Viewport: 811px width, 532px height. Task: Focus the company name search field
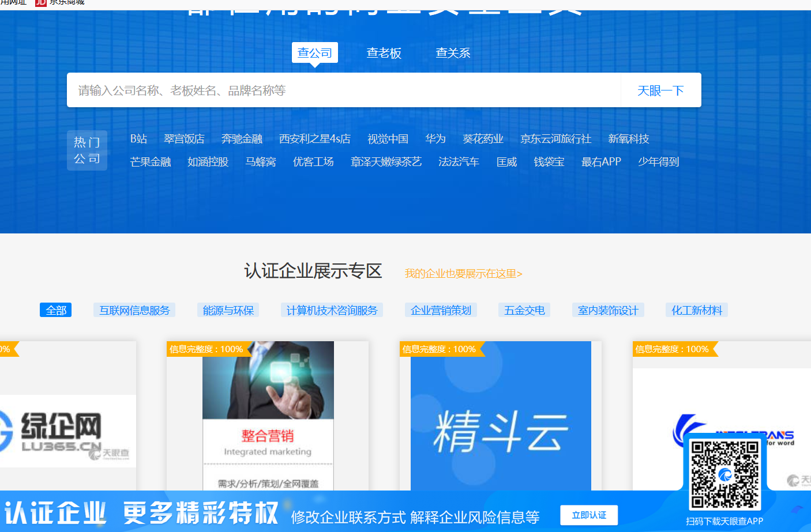click(x=344, y=90)
